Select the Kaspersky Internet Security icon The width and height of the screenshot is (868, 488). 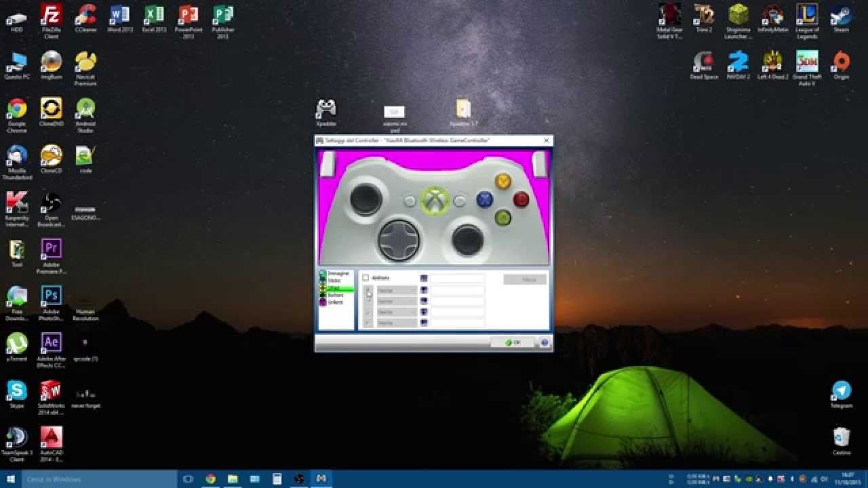pyautogui.click(x=17, y=209)
